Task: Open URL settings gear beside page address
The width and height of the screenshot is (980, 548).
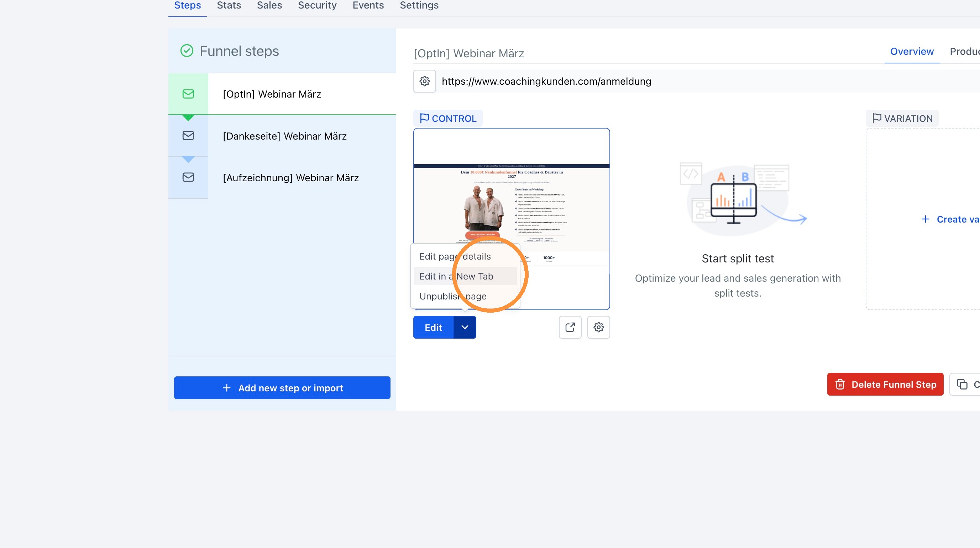Action: [x=425, y=81]
